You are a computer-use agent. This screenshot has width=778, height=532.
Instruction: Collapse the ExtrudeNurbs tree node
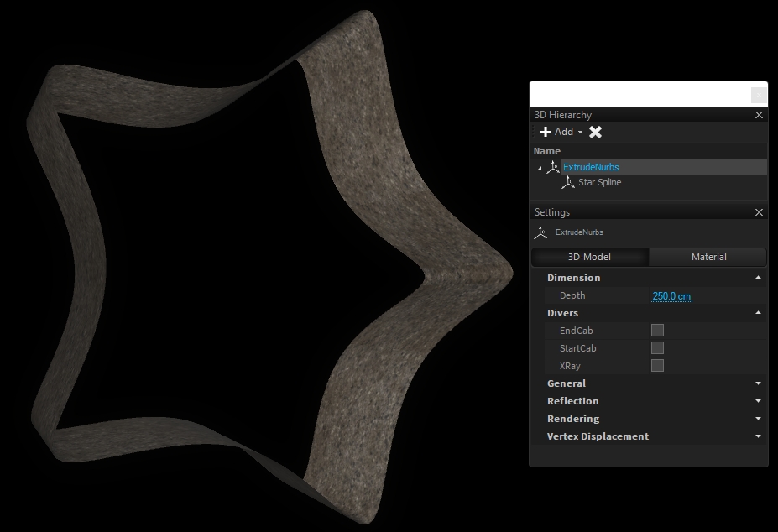pyautogui.click(x=540, y=168)
